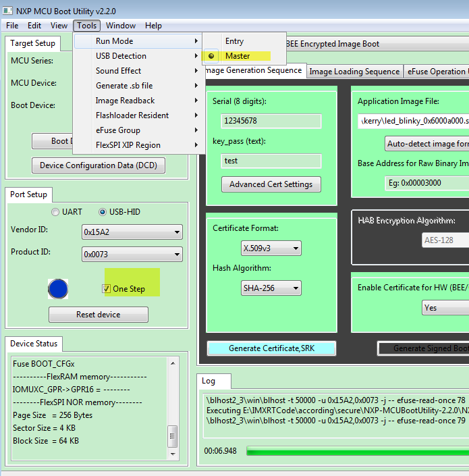The image size is (469, 476).
Task: Click Generate Certificate,SRK button
Action: [271, 348]
